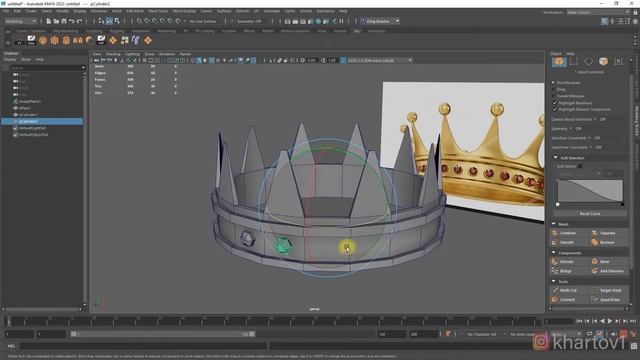Open the Modeling menu set dropdown

pyautogui.click(x=20, y=21)
